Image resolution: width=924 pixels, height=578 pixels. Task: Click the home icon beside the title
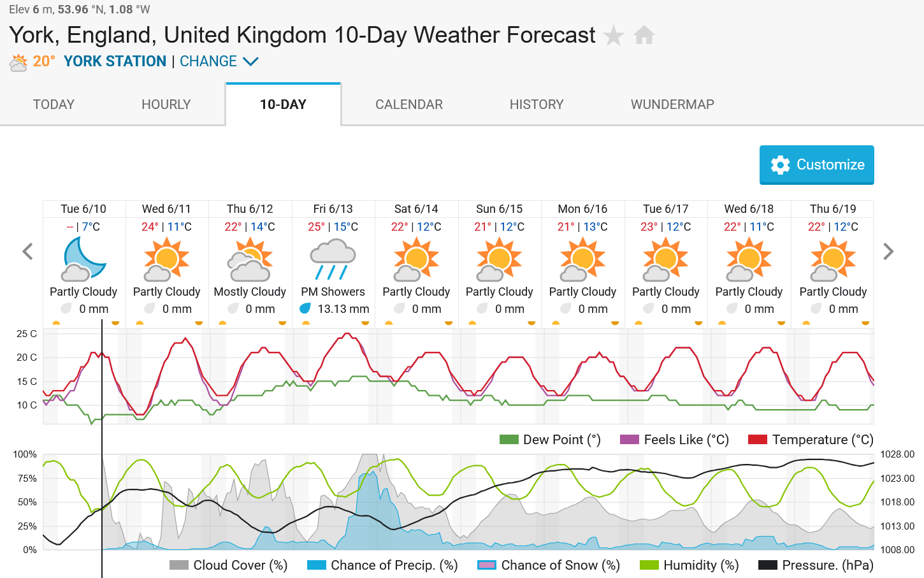tap(644, 35)
